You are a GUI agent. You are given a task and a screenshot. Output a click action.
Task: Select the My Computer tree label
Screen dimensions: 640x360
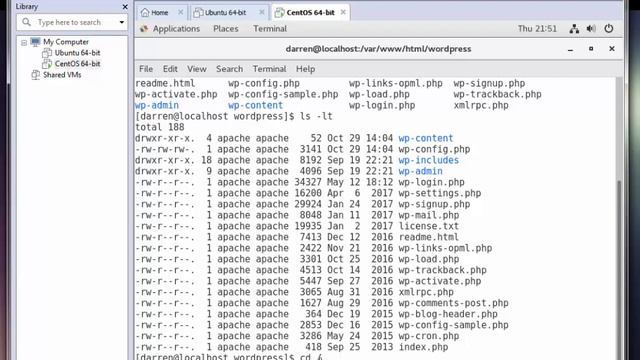point(66,42)
